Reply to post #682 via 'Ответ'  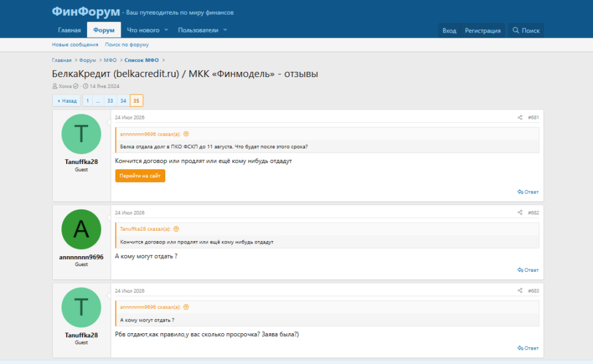point(528,270)
